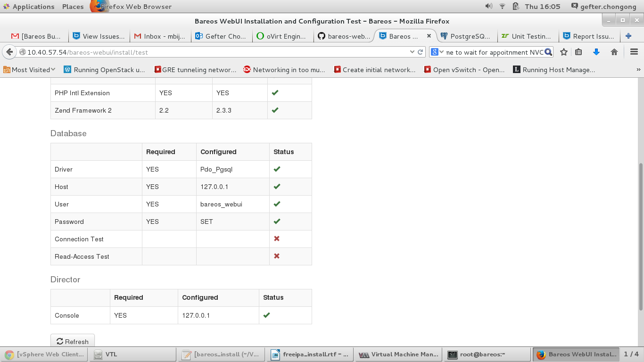
Task: Click the Firefox back arrow button
Action: [x=9, y=52]
